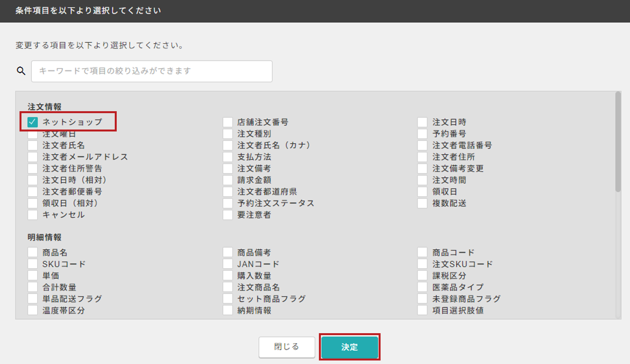Click the 閉じる button
This screenshot has width=630, height=364.
click(287, 347)
